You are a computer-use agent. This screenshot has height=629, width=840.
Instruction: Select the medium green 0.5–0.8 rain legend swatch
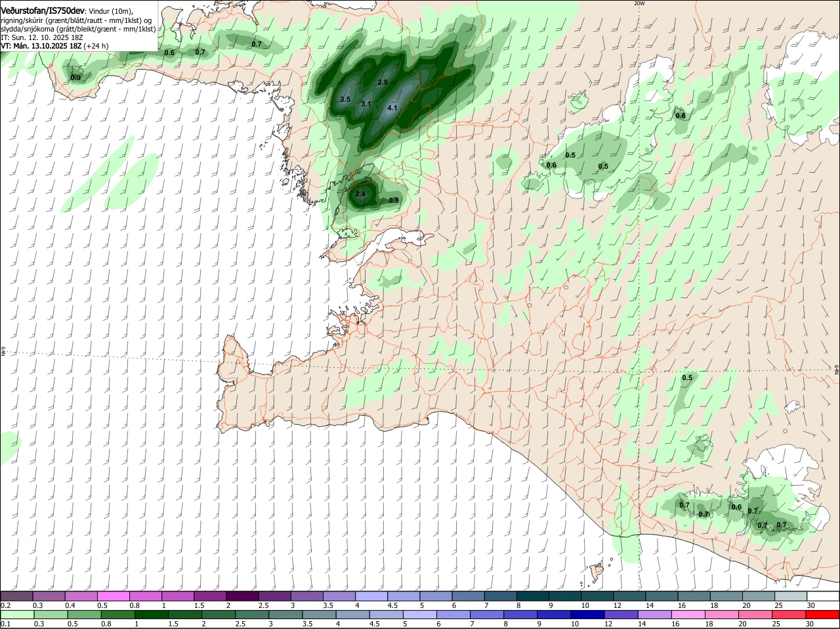pyautogui.click(x=84, y=615)
